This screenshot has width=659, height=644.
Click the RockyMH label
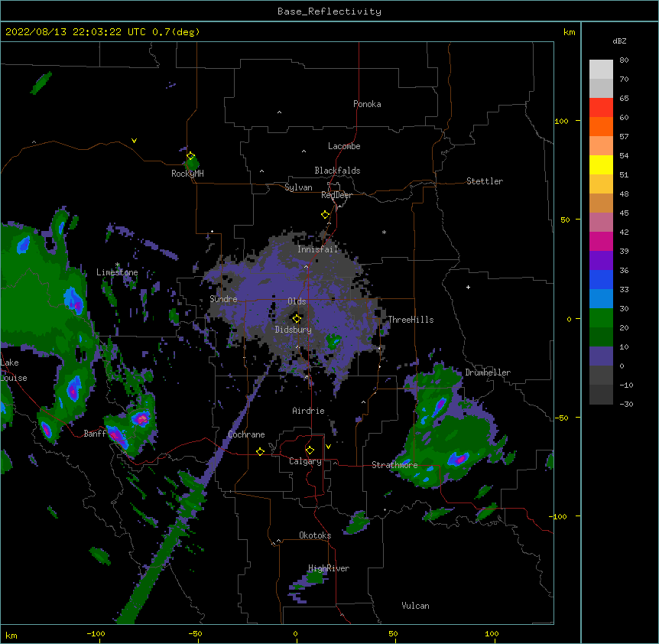coord(187,174)
